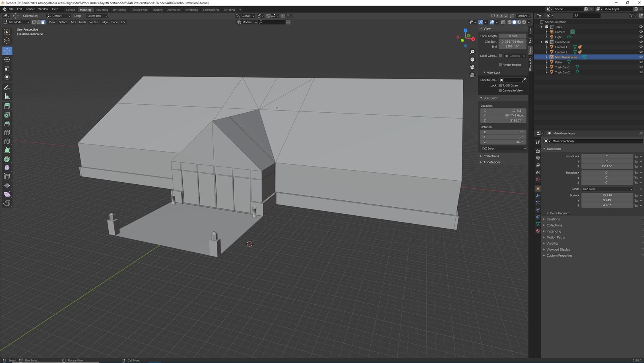Open rotation Mode XYZ Euler dropdown in Properties
The width and height of the screenshot is (644, 363).
point(607,189)
